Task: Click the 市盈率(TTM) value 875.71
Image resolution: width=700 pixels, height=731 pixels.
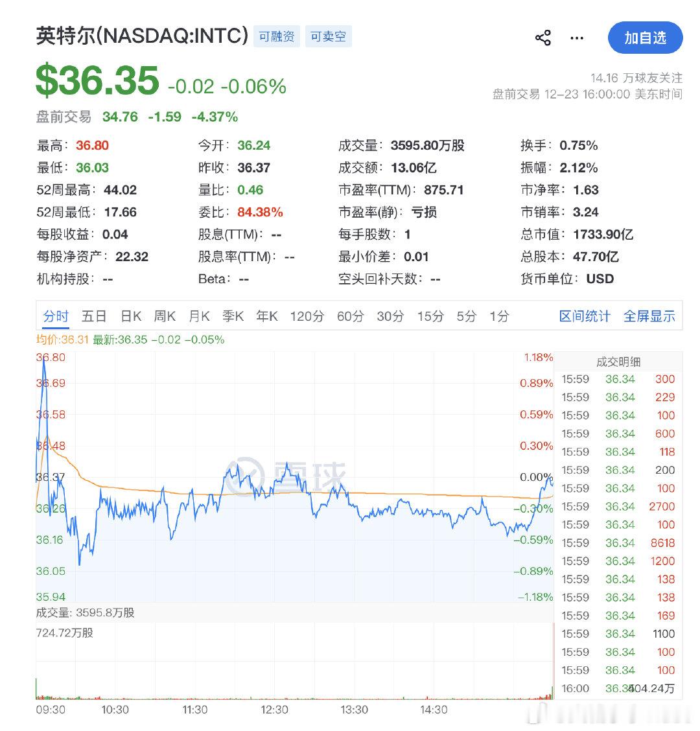Action: click(x=443, y=191)
